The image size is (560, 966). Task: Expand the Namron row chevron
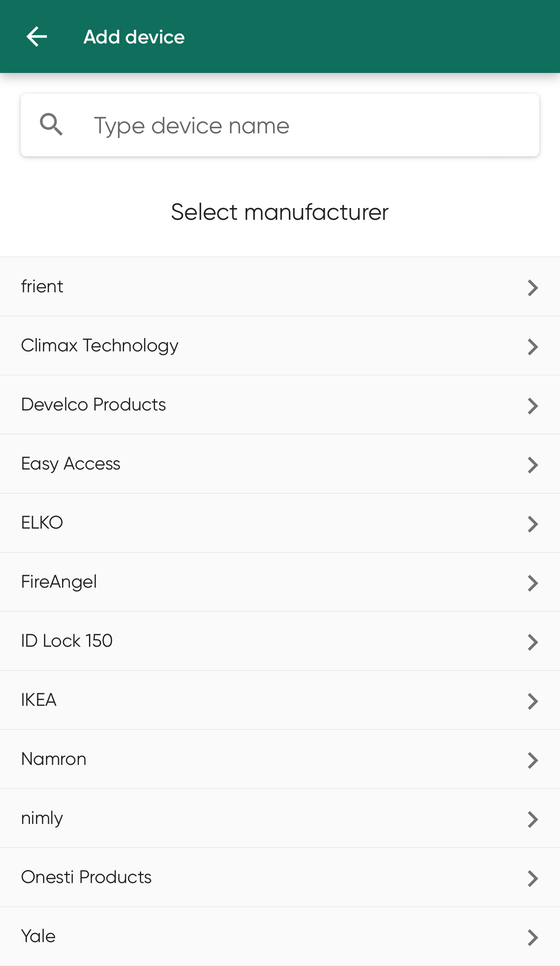click(x=533, y=760)
